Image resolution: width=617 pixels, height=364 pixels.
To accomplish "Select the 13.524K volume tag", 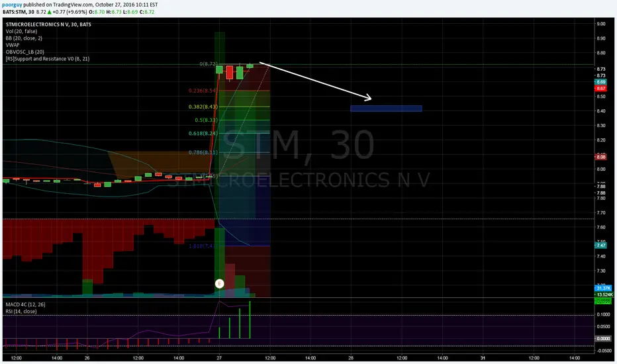I will (x=604, y=295).
